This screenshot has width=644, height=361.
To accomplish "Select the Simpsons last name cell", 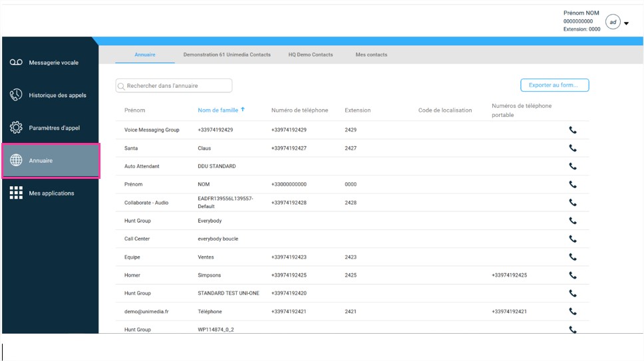I will (209, 275).
